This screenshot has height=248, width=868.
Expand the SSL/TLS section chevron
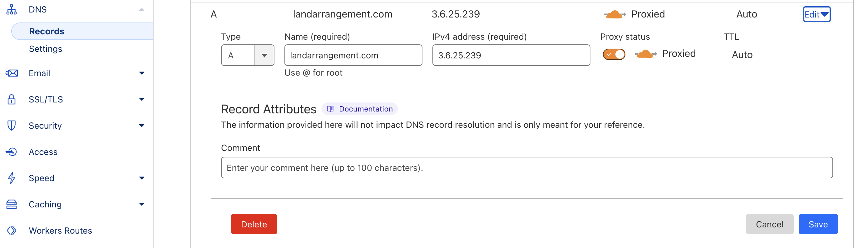pos(142,99)
